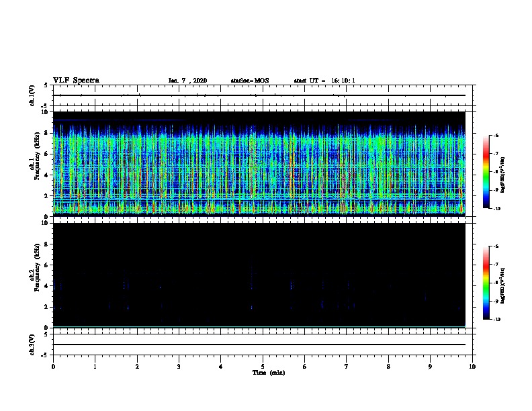Click inside the dark ch.2 spectrogram panel

click(259, 275)
